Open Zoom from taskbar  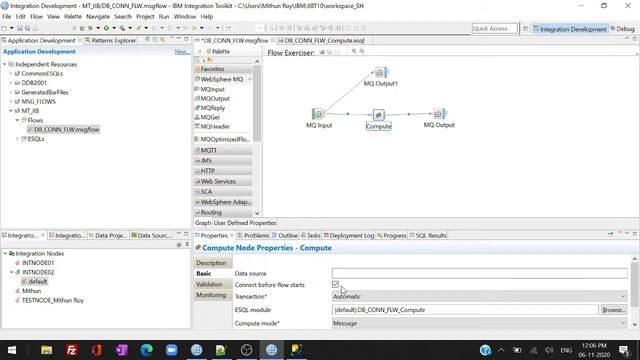click(171, 350)
